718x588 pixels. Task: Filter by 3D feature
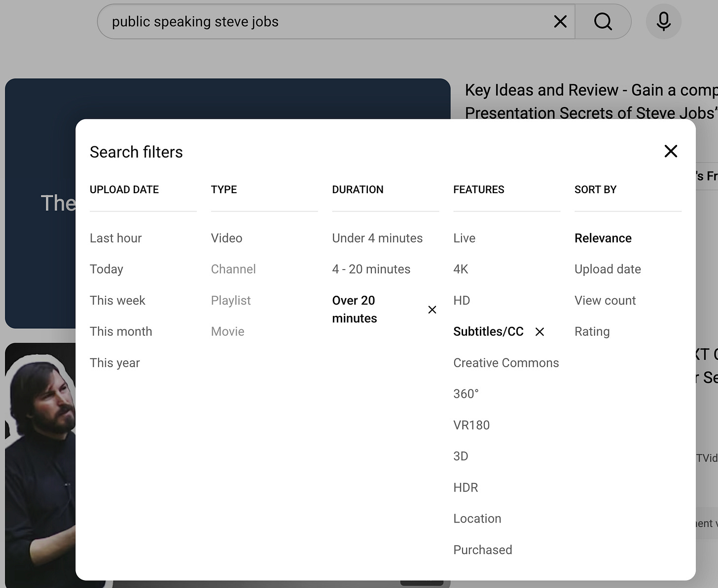tap(461, 456)
